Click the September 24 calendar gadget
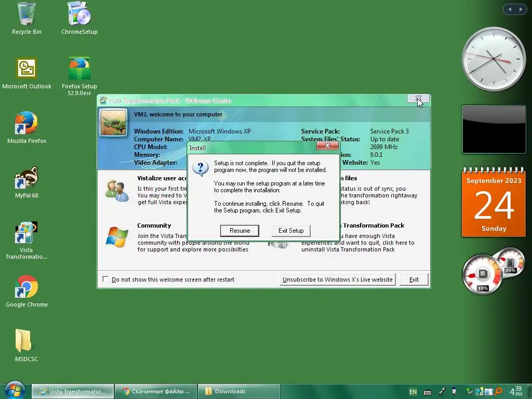 click(x=494, y=202)
